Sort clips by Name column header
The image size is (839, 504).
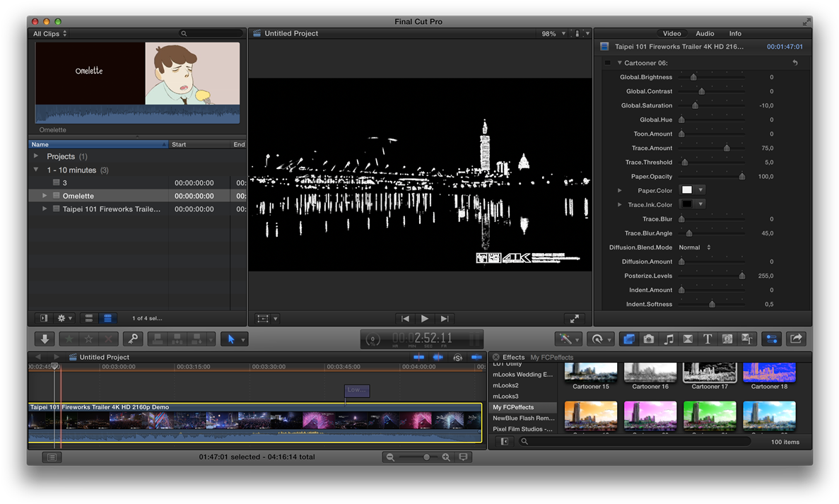pyautogui.click(x=98, y=144)
